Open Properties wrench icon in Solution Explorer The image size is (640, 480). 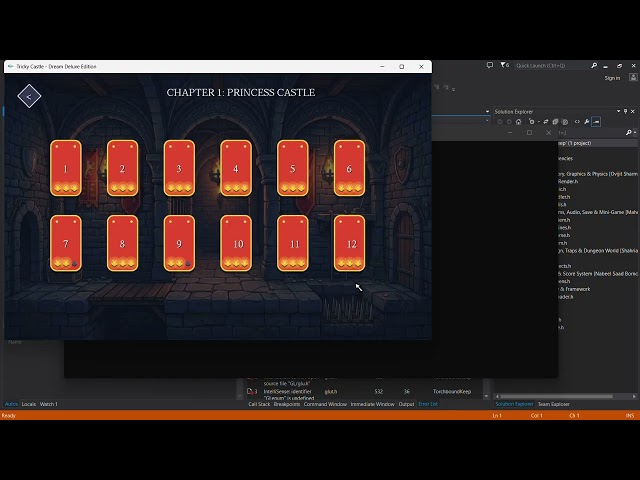pyautogui.click(x=587, y=122)
